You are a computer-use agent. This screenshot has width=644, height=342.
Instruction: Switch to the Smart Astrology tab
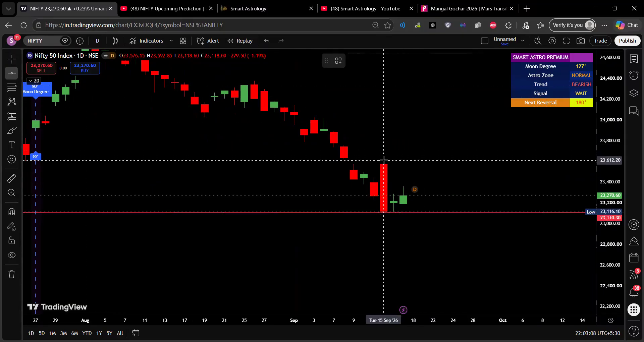coord(267,9)
